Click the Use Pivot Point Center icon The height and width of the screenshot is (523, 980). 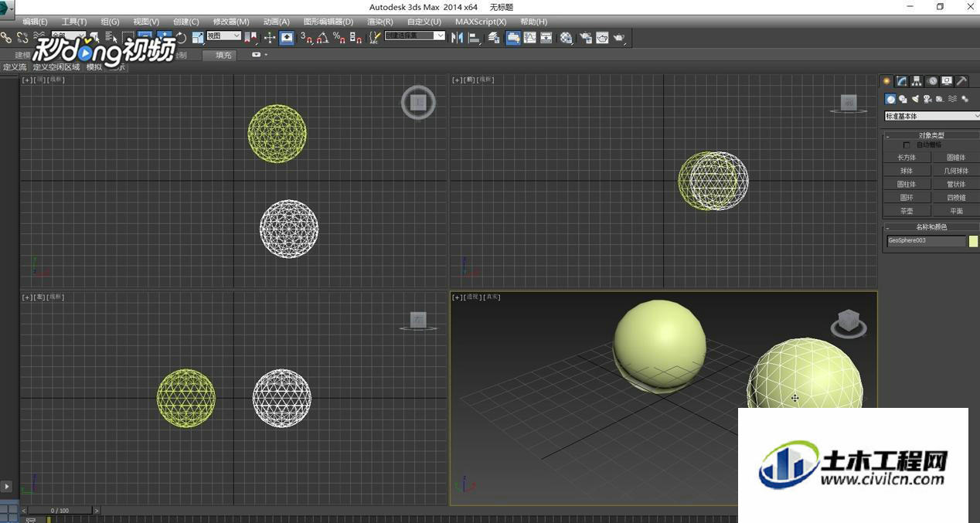(250, 37)
